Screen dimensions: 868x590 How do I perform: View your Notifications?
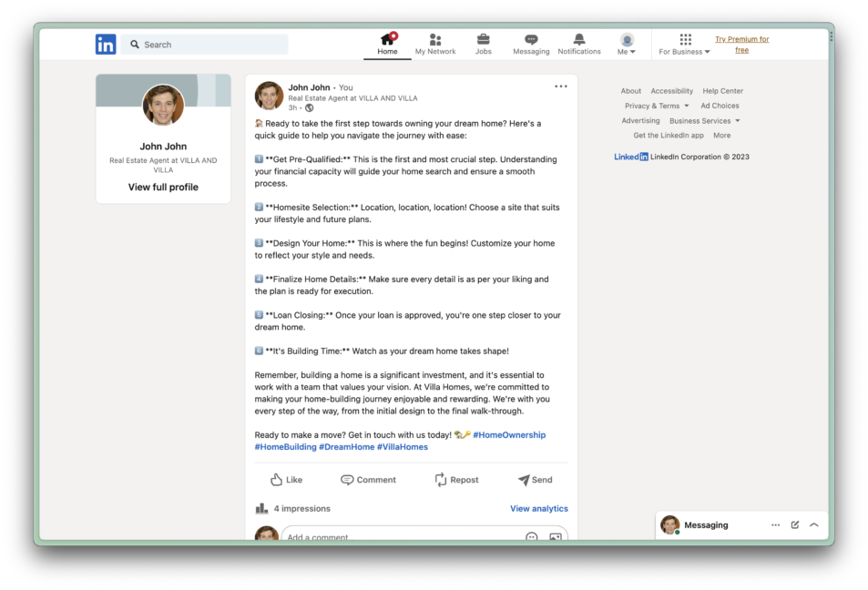[x=579, y=43]
